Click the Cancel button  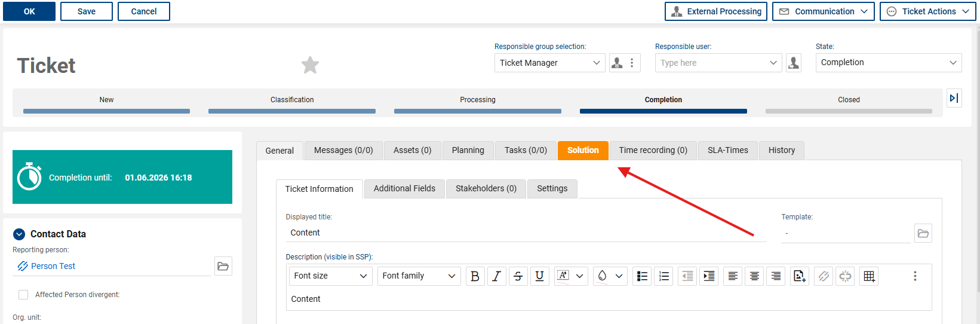[x=144, y=11]
